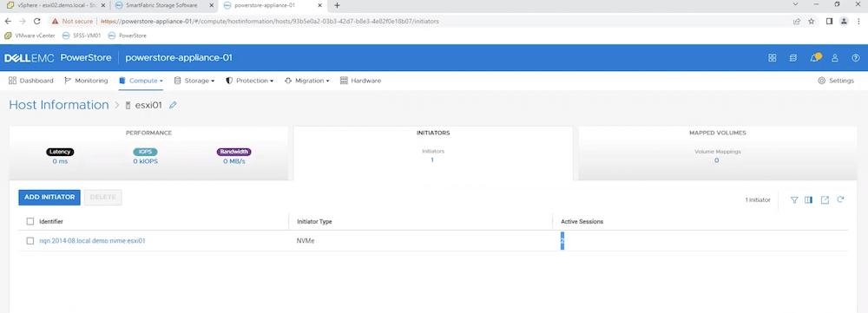868x313 pixels.
Task: Click the Dell EMC PowerStore logo
Action: tap(57, 58)
